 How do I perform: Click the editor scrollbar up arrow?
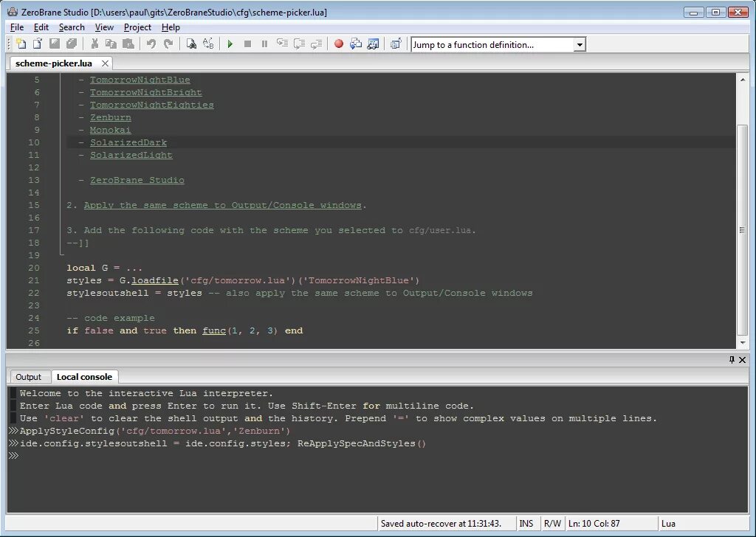[743, 80]
